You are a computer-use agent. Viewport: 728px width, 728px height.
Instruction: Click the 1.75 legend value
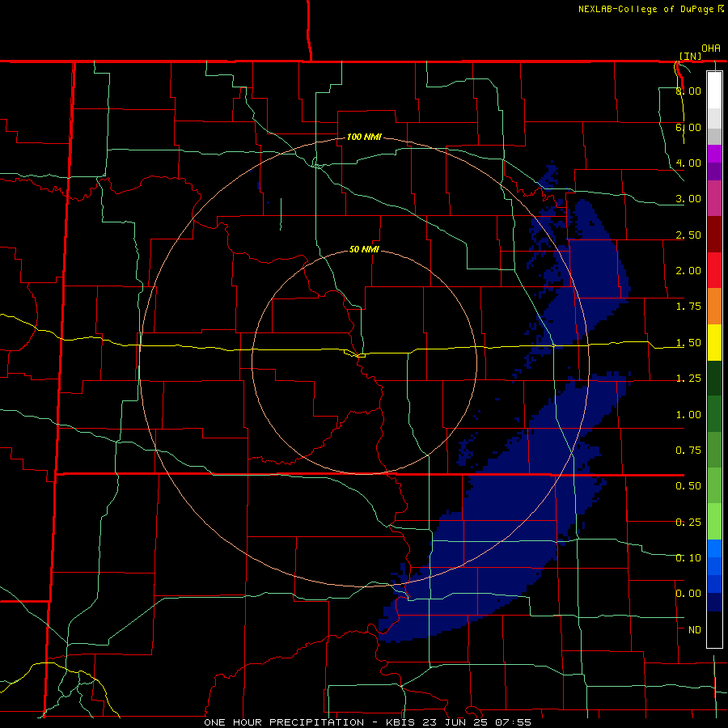[688, 307]
